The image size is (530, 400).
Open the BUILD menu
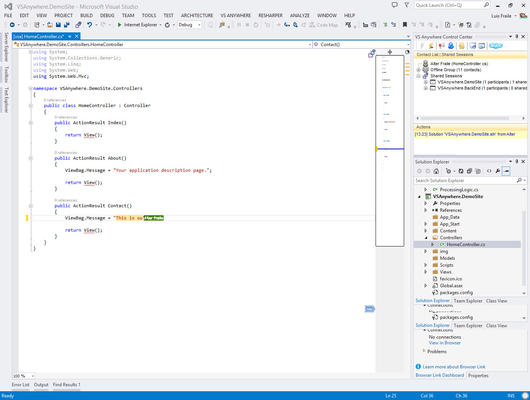[86, 16]
